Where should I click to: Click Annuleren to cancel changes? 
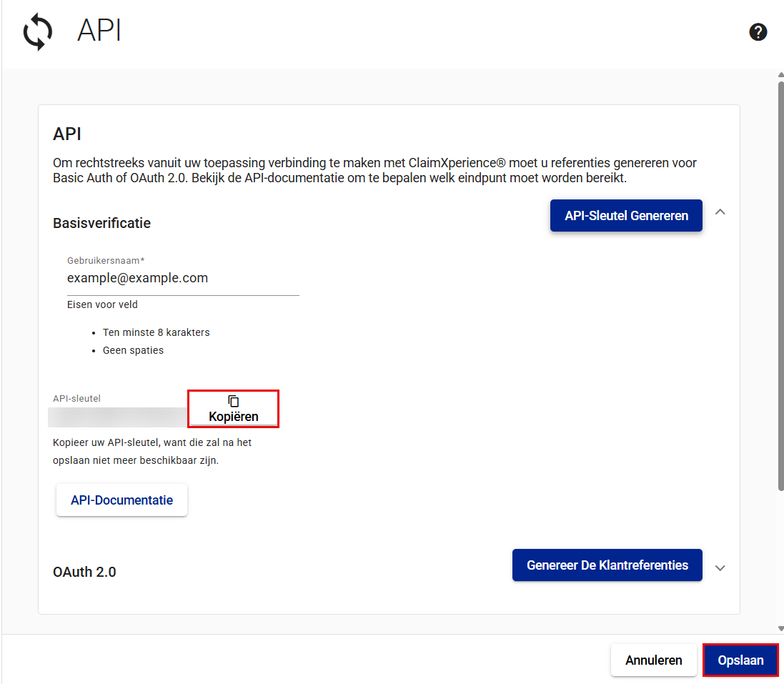click(653, 660)
